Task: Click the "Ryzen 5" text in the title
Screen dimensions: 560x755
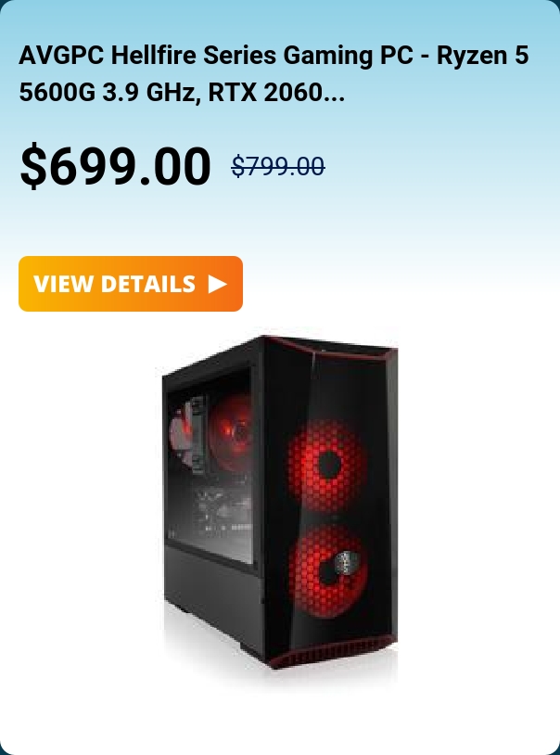Action: [482, 56]
